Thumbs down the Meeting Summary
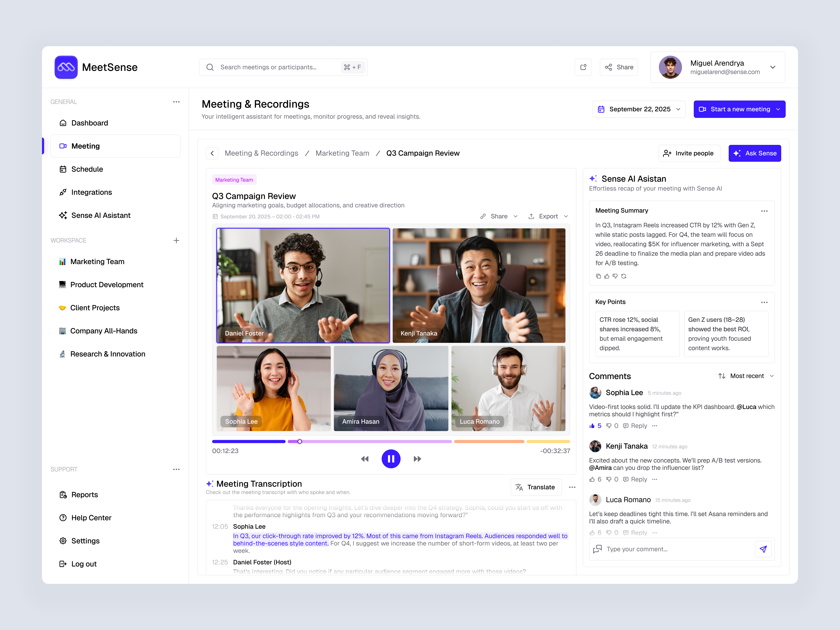 click(x=615, y=276)
